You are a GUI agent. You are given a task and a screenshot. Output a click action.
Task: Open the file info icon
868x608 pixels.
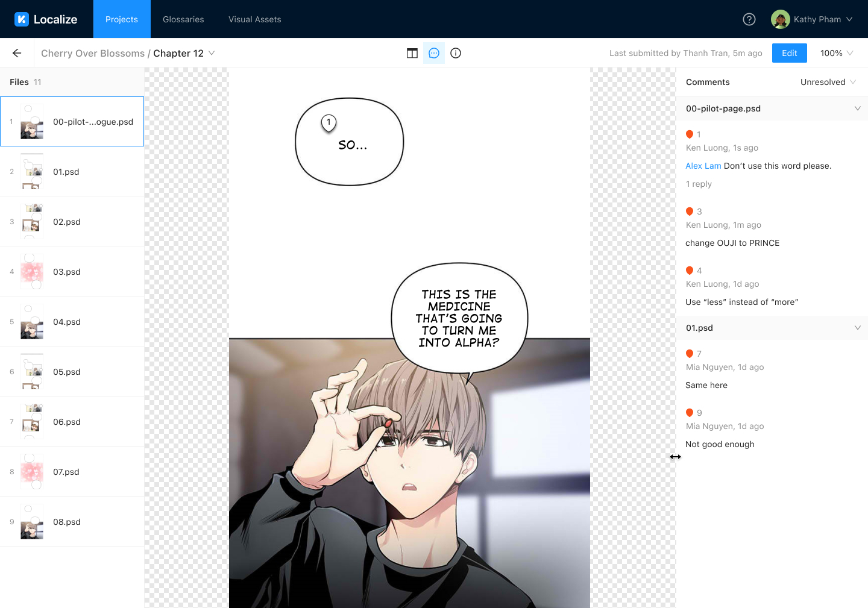click(456, 53)
